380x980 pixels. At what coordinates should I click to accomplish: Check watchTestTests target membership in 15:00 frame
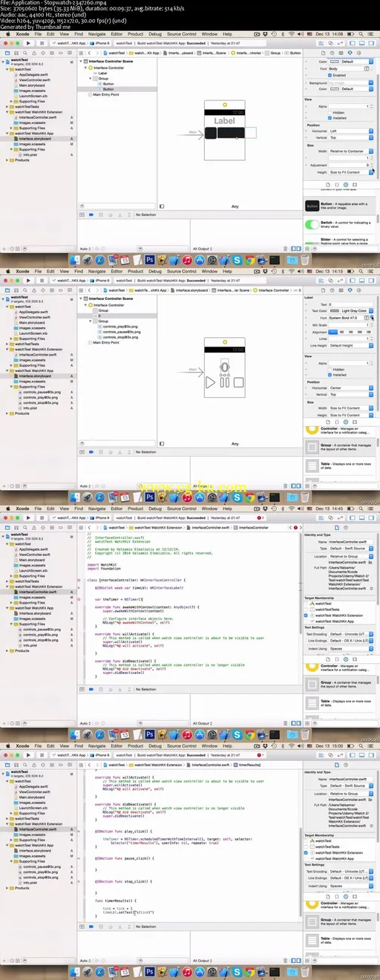(x=307, y=847)
